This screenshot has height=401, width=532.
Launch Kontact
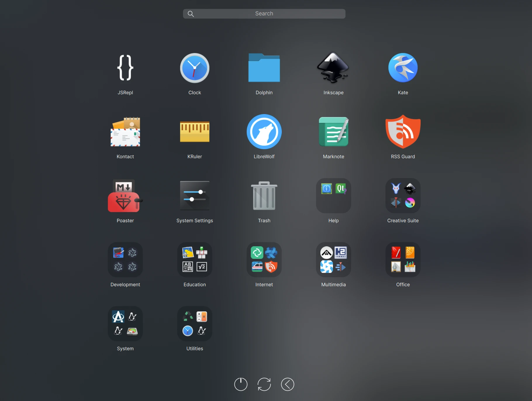125,132
